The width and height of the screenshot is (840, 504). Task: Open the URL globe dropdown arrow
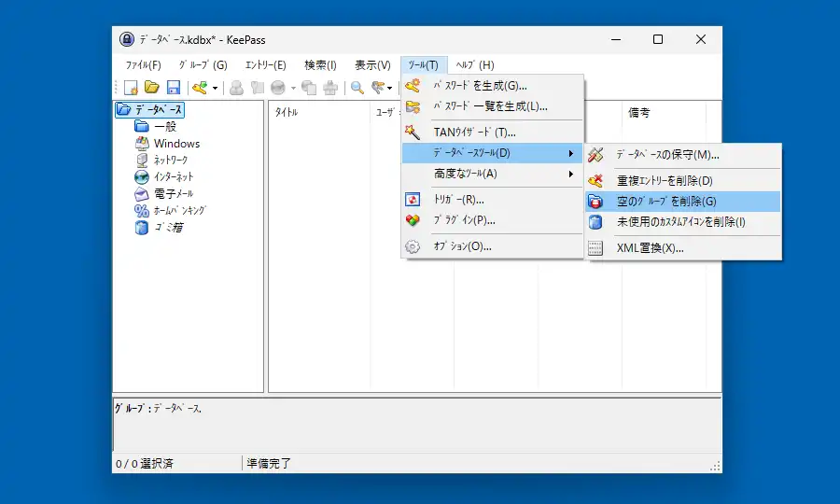click(293, 88)
